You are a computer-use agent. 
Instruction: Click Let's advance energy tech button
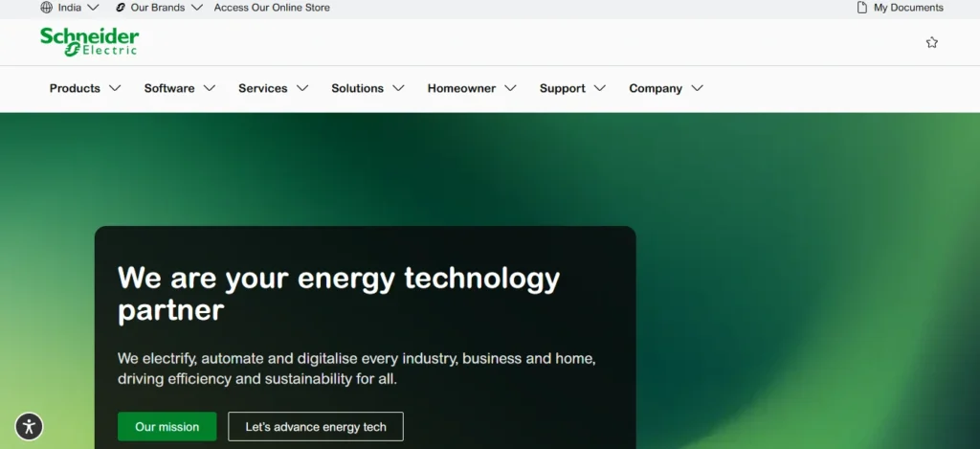(316, 426)
